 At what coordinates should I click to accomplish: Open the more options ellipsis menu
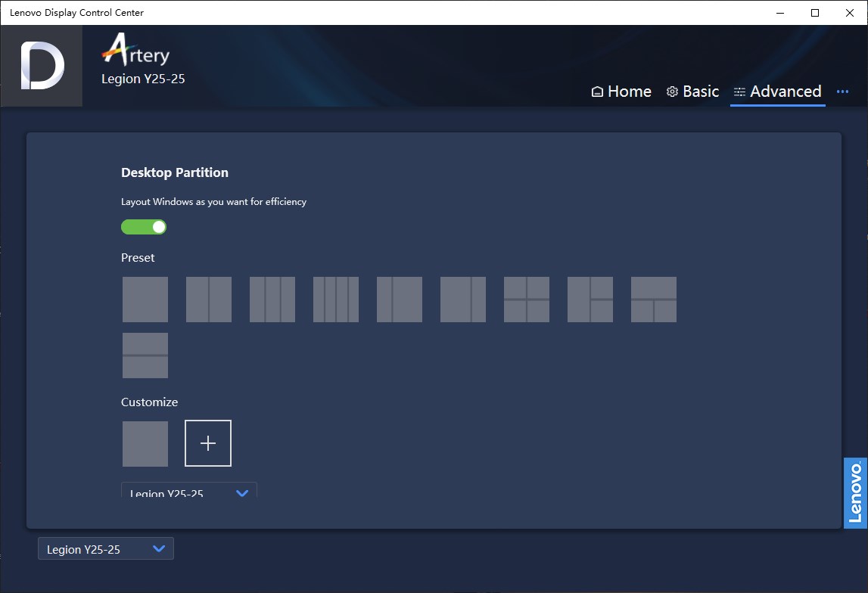click(x=842, y=92)
